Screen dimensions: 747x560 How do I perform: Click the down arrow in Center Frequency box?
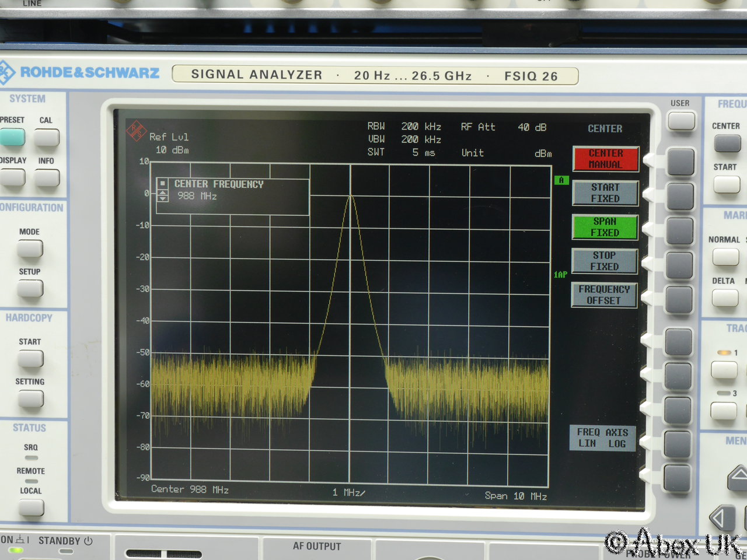[x=163, y=199]
